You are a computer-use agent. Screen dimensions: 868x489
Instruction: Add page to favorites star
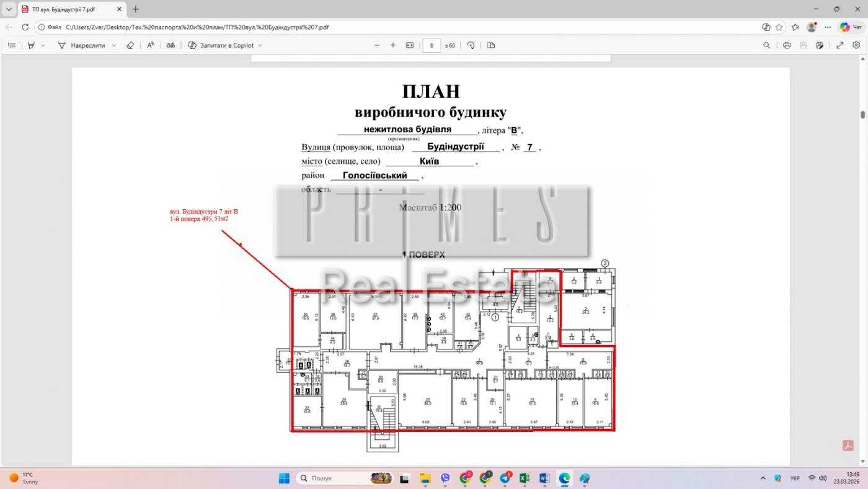[x=779, y=27]
